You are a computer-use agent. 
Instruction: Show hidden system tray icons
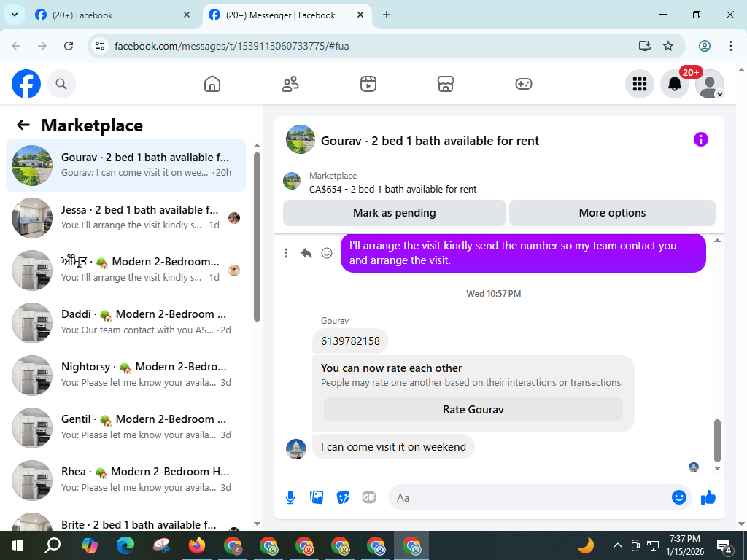[617, 545]
